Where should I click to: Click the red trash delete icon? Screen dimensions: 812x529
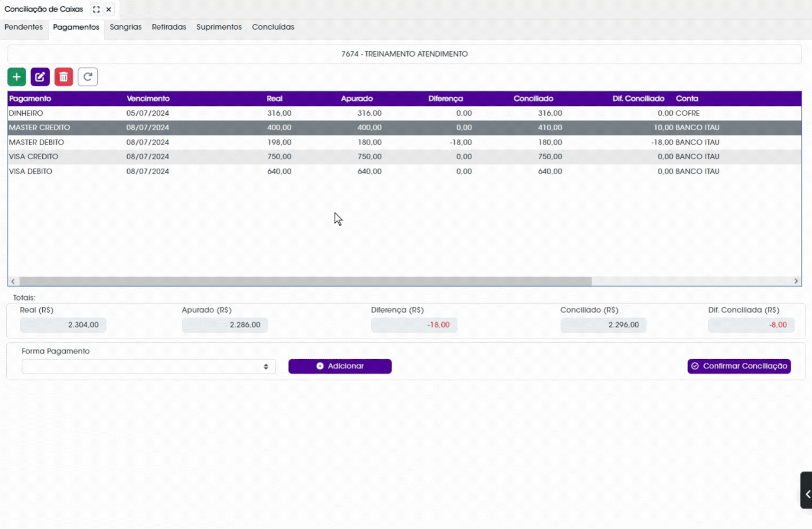[64, 77]
